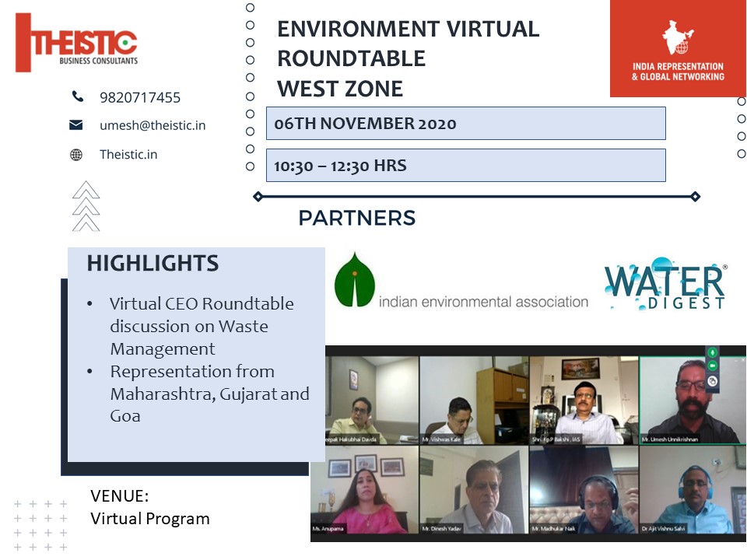Click the round icon below the camera button
The height and width of the screenshot is (560, 747).
712,381
